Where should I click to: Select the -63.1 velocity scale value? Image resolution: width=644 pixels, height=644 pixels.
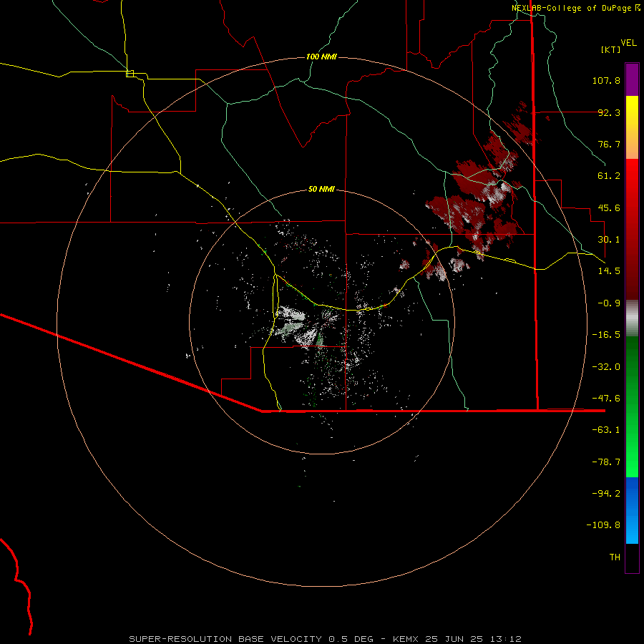click(x=606, y=430)
